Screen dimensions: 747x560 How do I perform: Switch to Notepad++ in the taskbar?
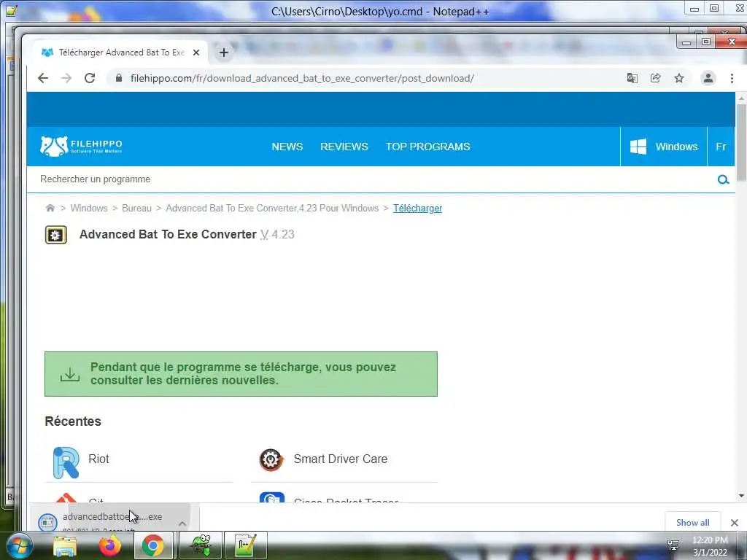click(246, 545)
